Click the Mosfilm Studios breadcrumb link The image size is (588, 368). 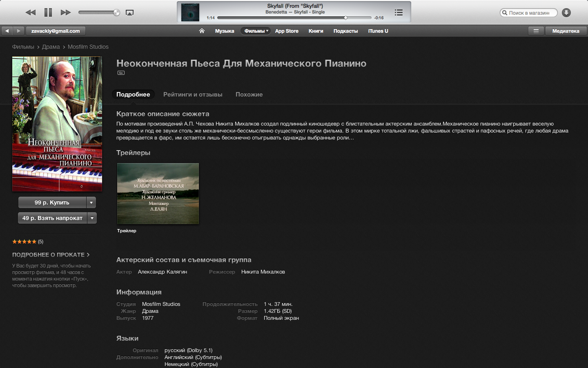pyautogui.click(x=88, y=47)
